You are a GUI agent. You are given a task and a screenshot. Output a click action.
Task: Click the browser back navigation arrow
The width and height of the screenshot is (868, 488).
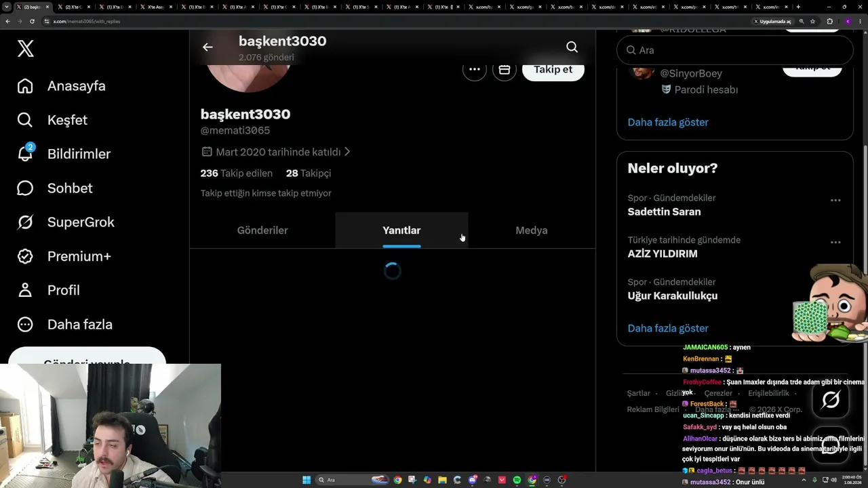point(7,21)
